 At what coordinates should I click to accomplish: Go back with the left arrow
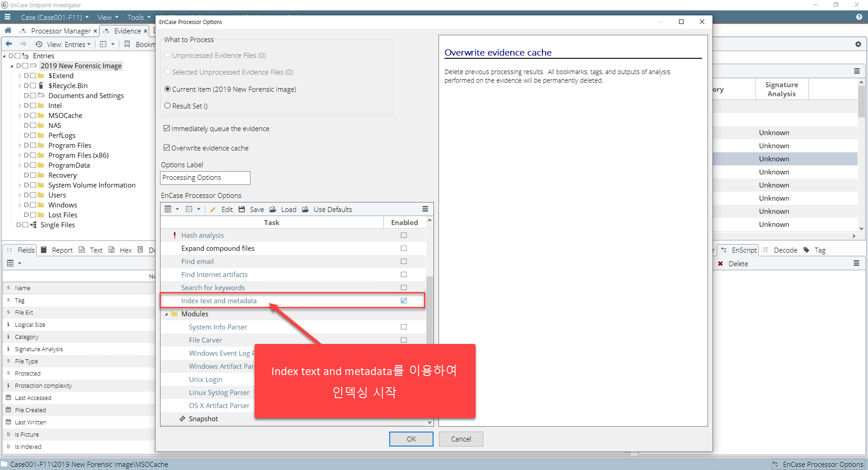[9, 44]
